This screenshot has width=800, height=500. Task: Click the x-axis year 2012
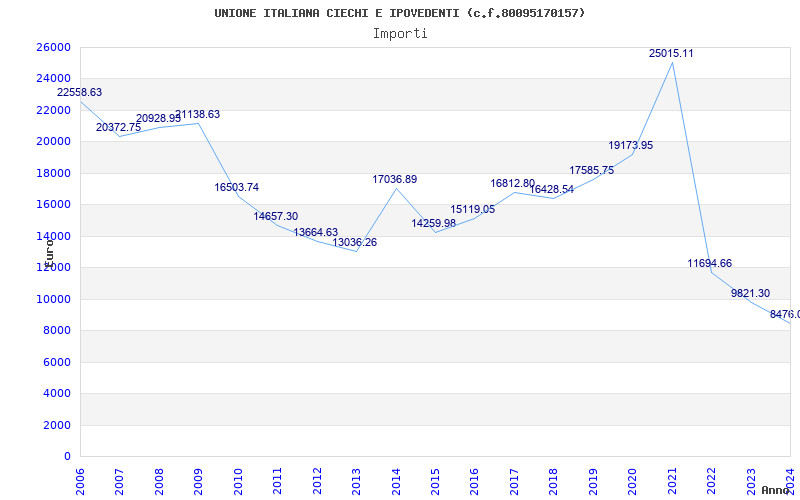[316, 482]
